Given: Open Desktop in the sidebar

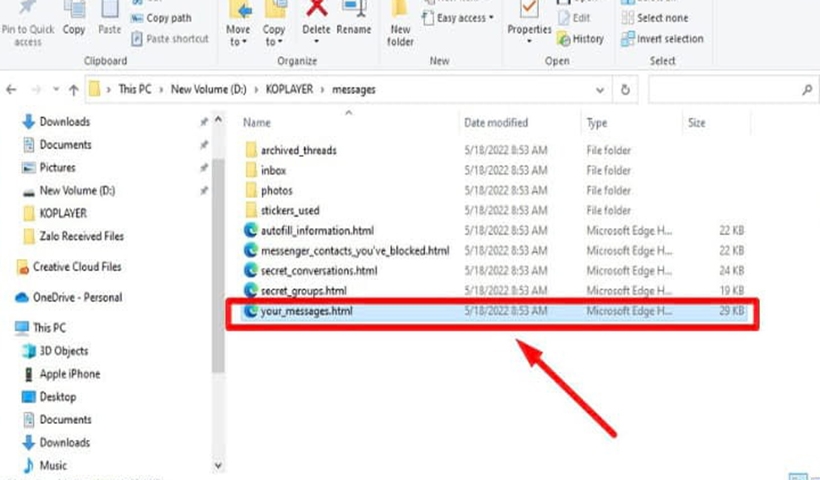Looking at the screenshot, I should [58, 397].
